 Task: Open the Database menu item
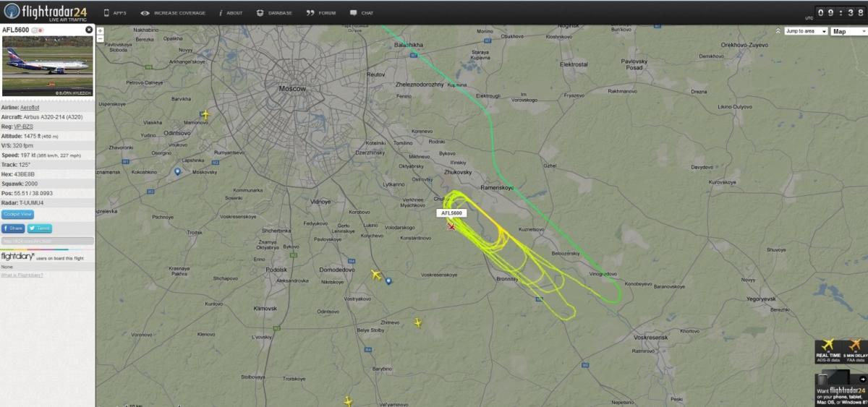(x=274, y=13)
